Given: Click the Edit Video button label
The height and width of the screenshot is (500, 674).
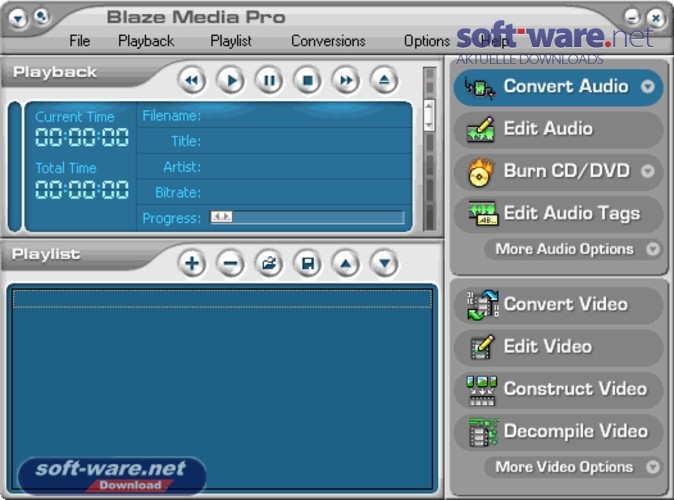Looking at the screenshot, I should point(548,347).
